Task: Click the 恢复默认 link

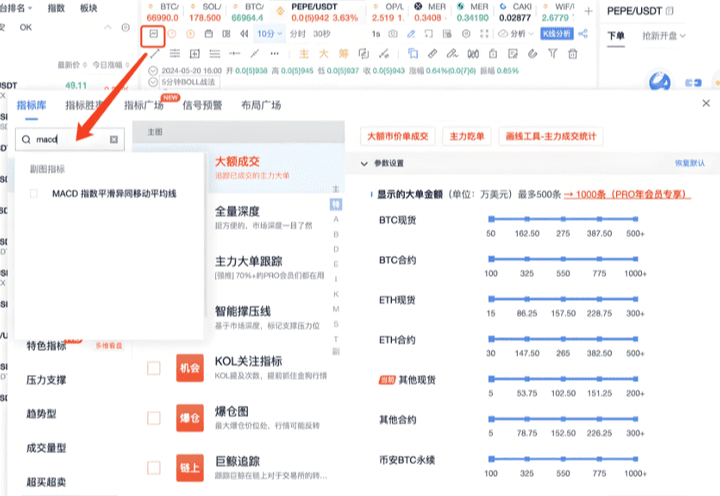Action: point(689,163)
